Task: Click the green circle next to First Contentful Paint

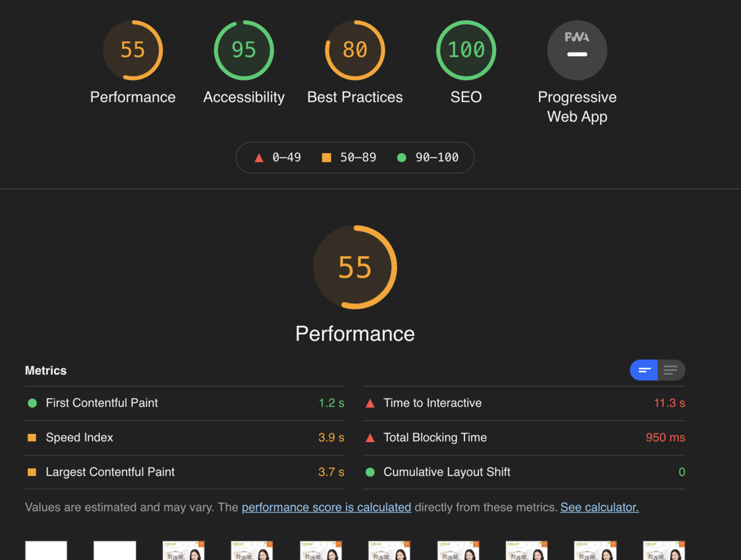Action: [x=32, y=403]
